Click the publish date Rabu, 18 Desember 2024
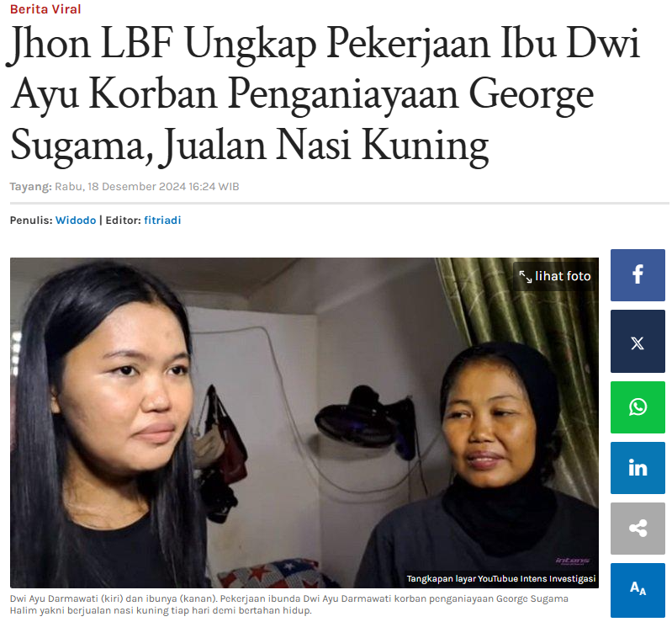This screenshot has height=622, width=672. (120, 187)
